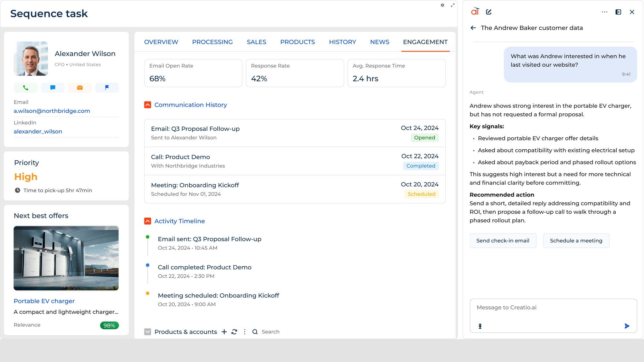Image resolution: width=644 pixels, height=362 pixels.
Task: Select the ENGAGEMENT tab
Action: tap(425, 42)
